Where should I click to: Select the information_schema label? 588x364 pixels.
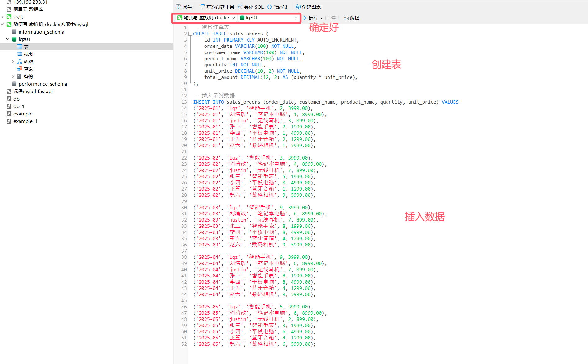pyautogui.click(x=41, y=32)
